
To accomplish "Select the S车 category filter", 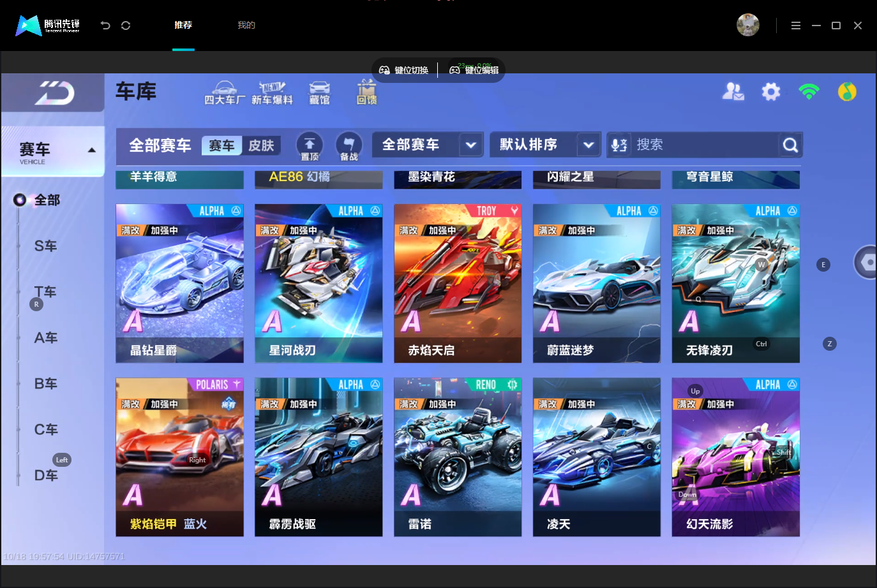I will 45,246.
